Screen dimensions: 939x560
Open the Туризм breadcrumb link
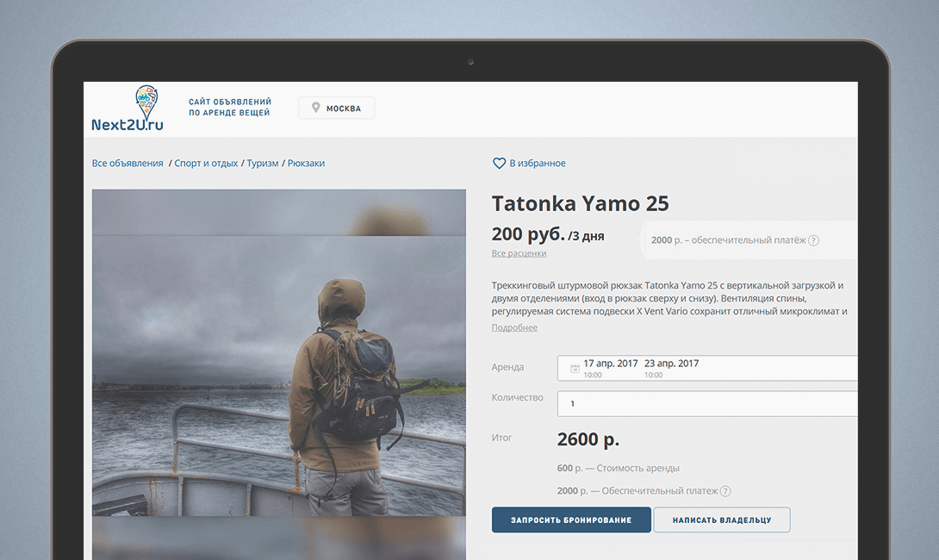pos(262,163)
